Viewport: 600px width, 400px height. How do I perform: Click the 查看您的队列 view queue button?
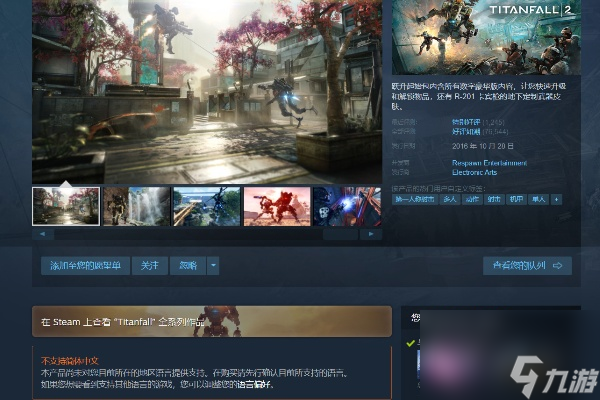527,266
